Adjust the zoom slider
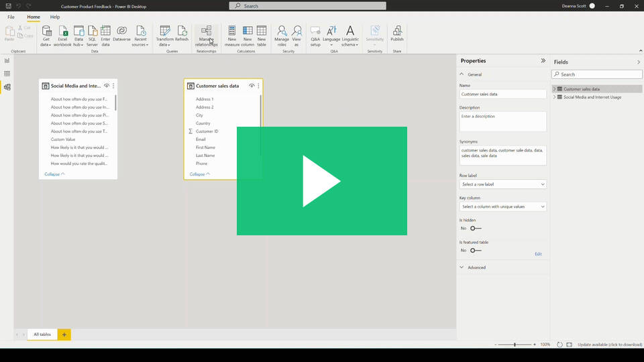Image resolution: width=644 pixels, height=362 pixels. (x=515, y=345)
